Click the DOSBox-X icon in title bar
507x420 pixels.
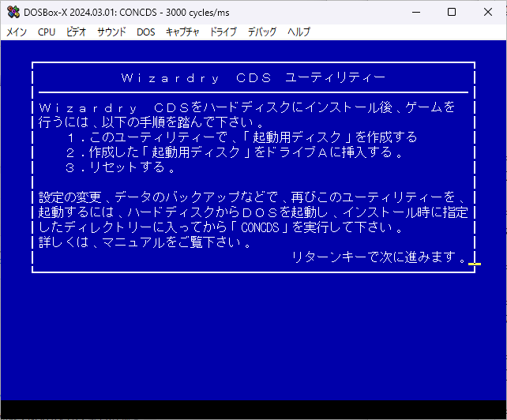(x=13, y=13)
